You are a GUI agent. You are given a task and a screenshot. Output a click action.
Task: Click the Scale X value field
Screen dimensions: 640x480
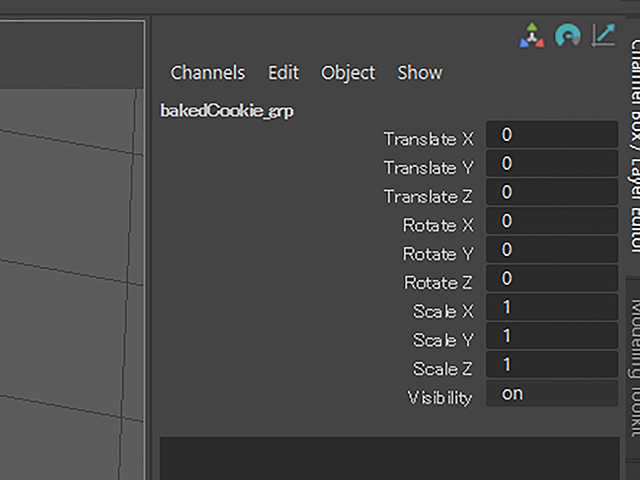[551, 308]
